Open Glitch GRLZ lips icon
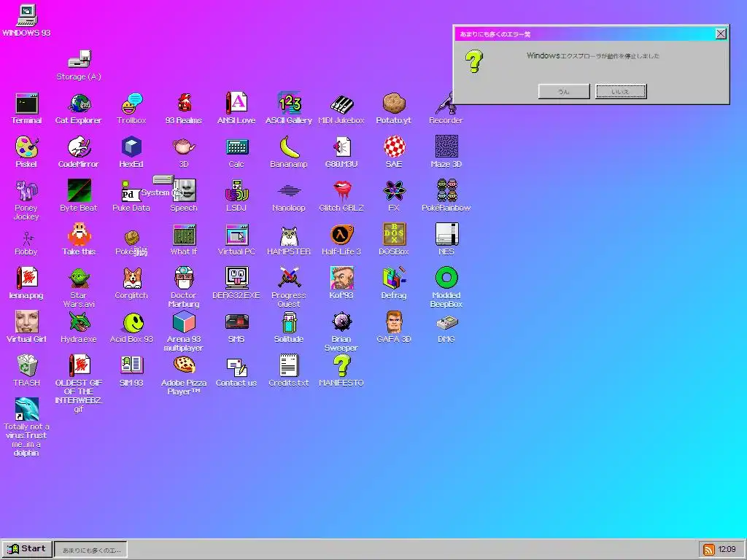 coord(341,192)
